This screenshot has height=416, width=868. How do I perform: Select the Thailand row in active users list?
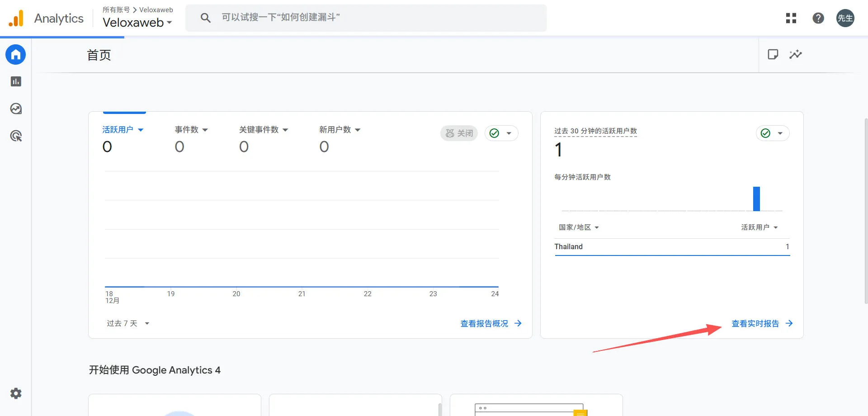pos(569,246)
